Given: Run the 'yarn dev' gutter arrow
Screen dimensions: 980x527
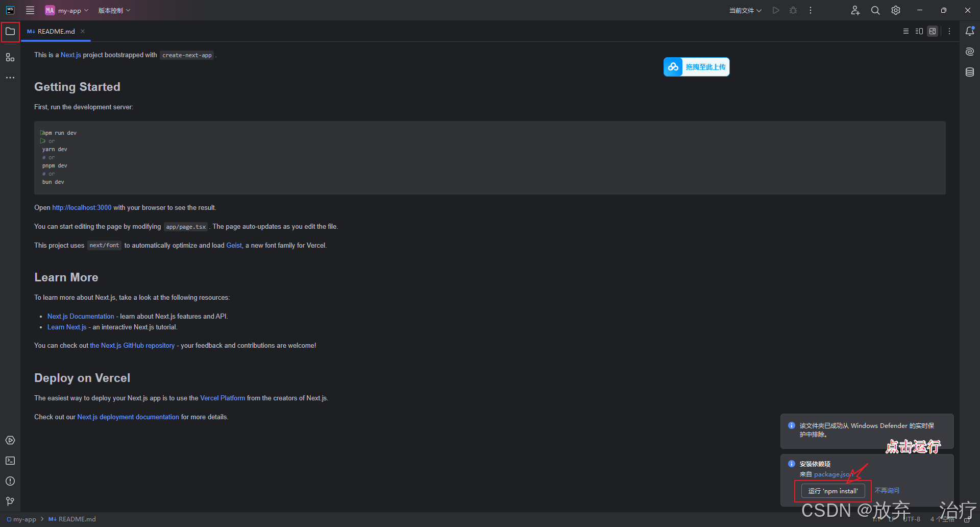Looking at the screenshot, I should click(x=43, y=141).
